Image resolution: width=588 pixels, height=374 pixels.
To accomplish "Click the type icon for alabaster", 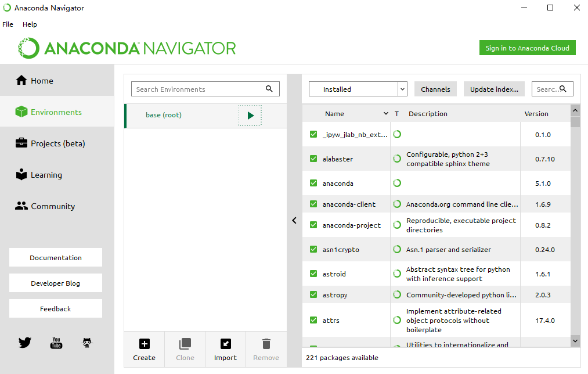I will coord(397,159).
